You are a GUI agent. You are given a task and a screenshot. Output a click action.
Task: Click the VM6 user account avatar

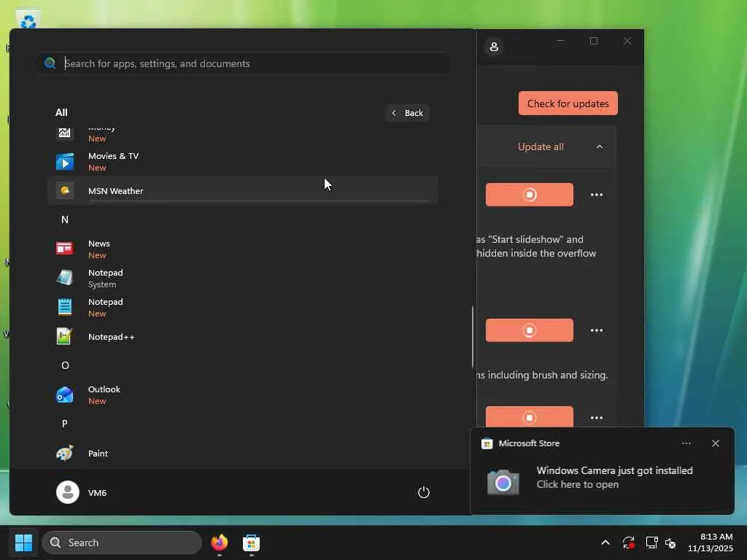[x=68, y=492]
